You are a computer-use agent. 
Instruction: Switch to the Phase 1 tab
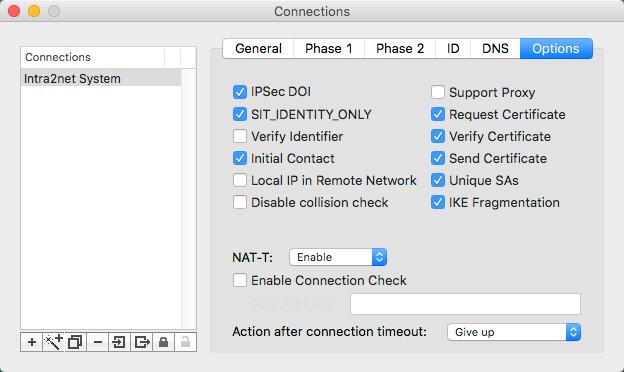tap(329, 49)
